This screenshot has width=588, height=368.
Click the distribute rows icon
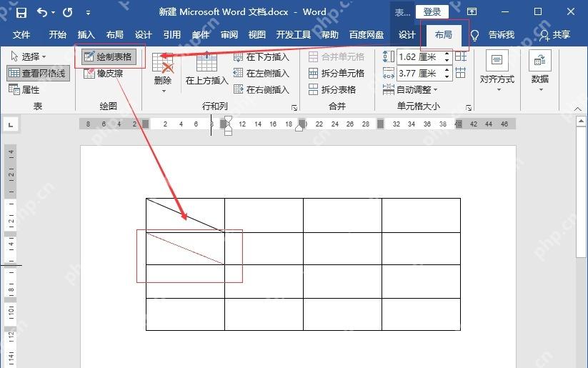[x=461, y=56]
